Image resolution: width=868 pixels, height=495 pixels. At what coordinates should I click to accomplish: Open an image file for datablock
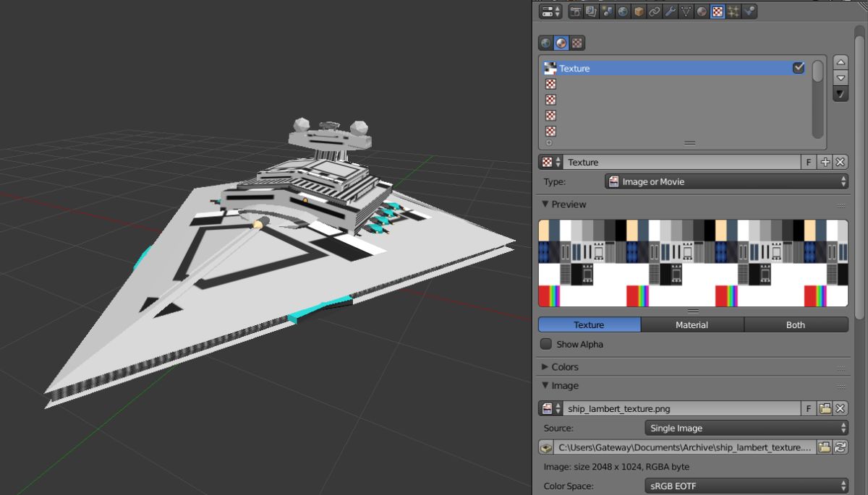(825, 409)
